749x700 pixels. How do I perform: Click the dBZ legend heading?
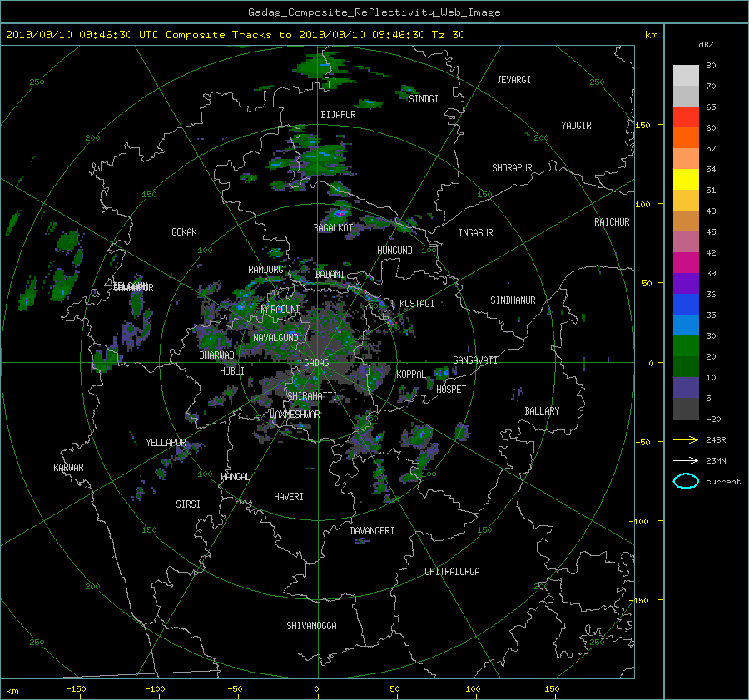click(x=706, y=45)
